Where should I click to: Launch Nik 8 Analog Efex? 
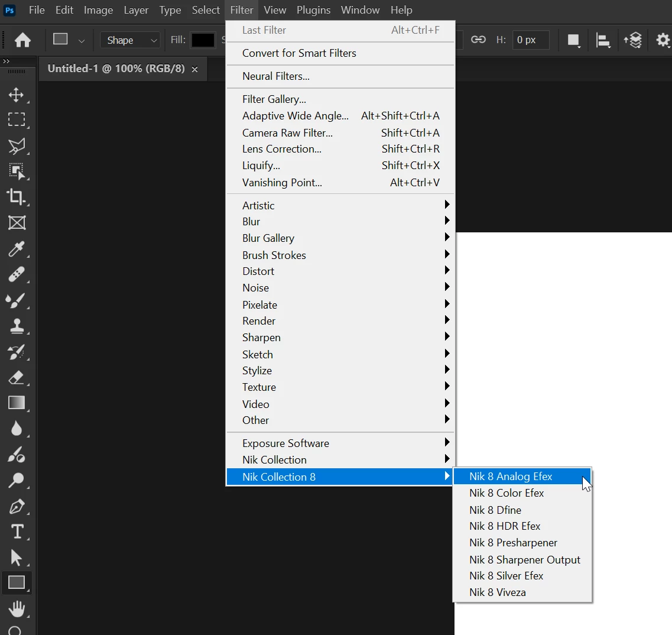pyautogui.click(x=522, y=477)
